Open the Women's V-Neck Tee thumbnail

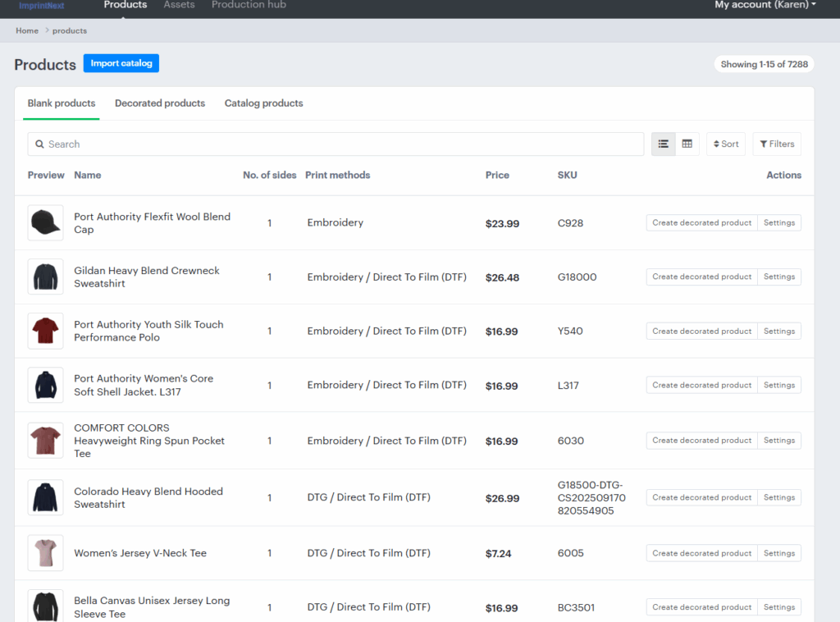[45, 553]
